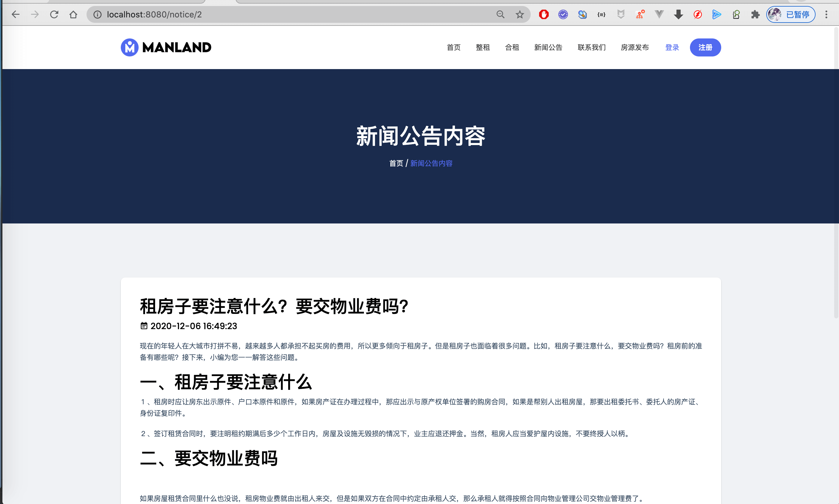
Task: Click the page zoom magnifier icon
Action: pyautogui.click(x=500, y=15)
